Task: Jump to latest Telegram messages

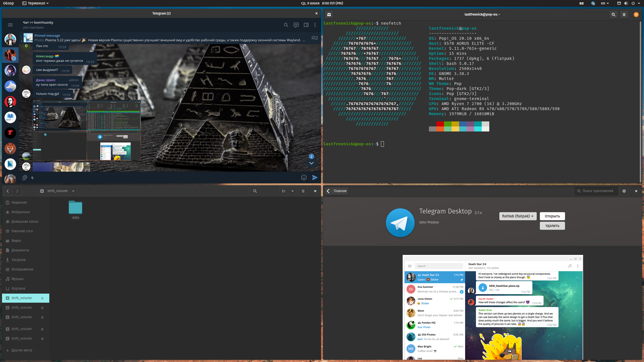Action: (311, 163)
